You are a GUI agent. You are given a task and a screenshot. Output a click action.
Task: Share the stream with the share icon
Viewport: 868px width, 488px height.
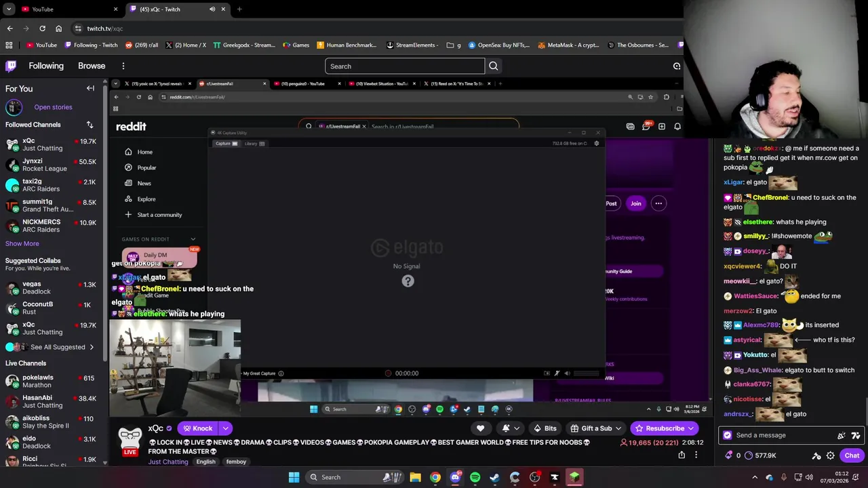(682, 455)
